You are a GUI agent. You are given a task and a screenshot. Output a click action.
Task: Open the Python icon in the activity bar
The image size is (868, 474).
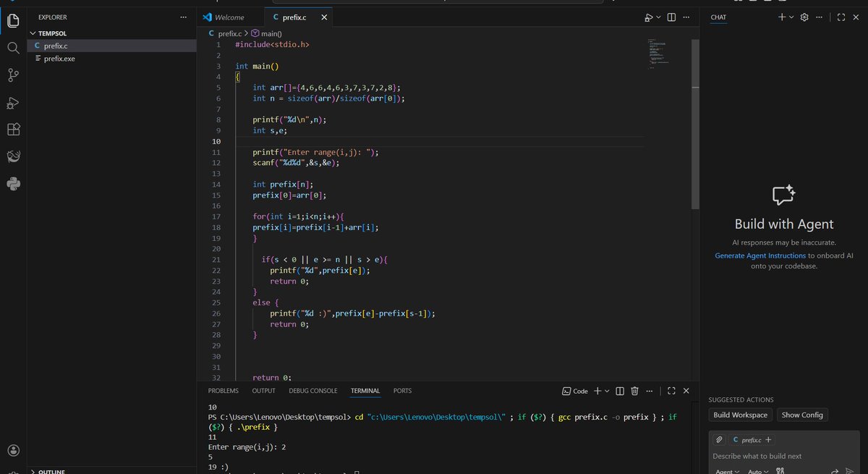[x=13, y=183]
